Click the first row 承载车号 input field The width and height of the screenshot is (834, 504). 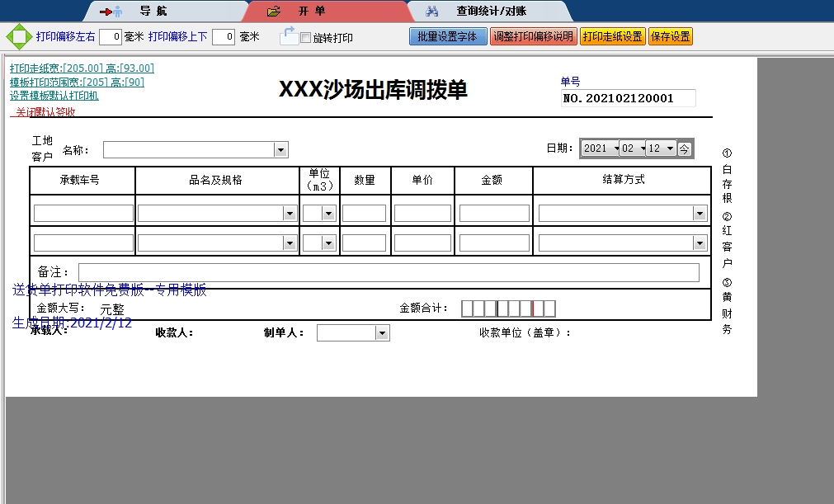click(x=83, y=214)
